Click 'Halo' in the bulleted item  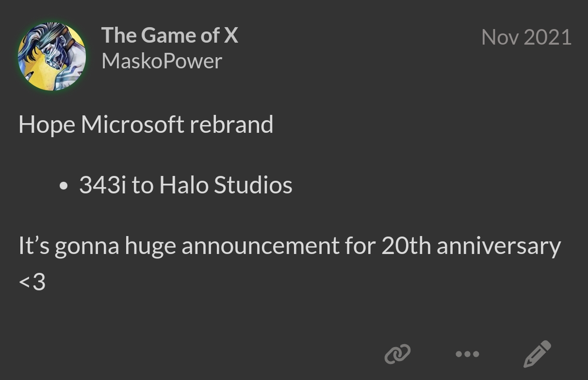[184, 185]
